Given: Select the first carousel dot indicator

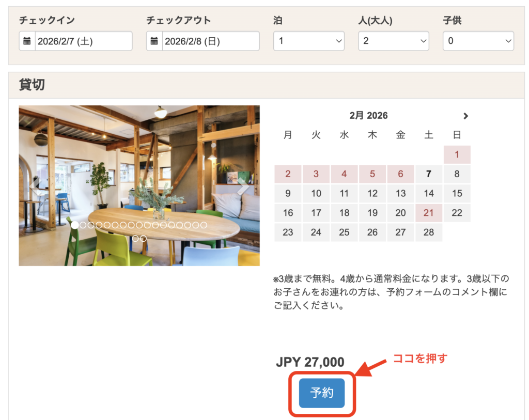Looking at the screenshot, I should 75,225.
